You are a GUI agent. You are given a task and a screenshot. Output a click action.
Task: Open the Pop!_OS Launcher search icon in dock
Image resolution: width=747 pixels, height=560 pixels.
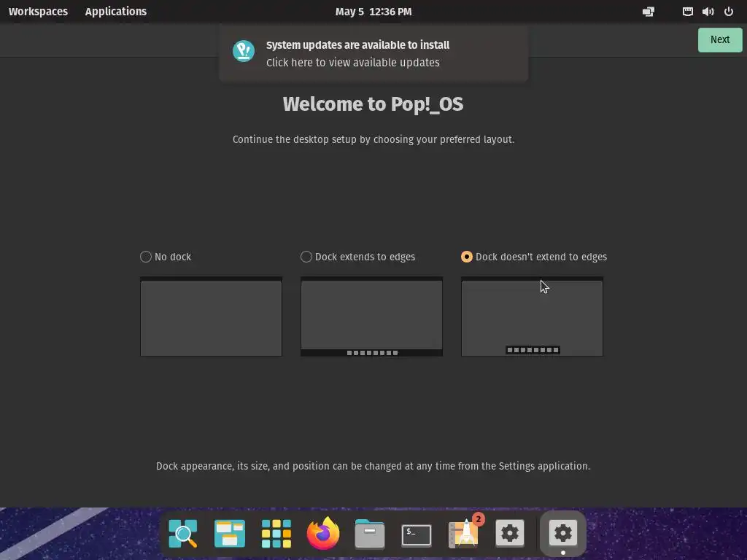183,534
